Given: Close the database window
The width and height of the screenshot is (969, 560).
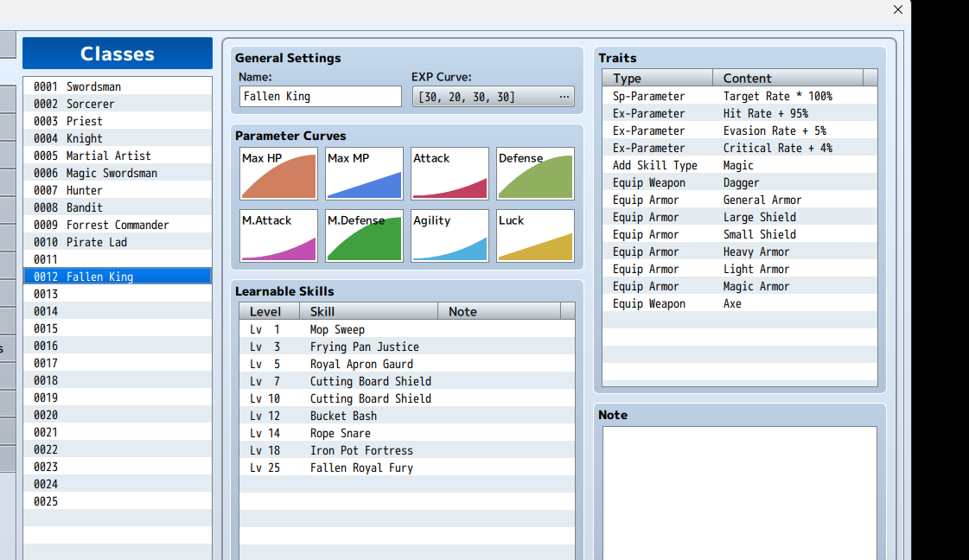Looking at the screenshot, I should tap(898, 10).
